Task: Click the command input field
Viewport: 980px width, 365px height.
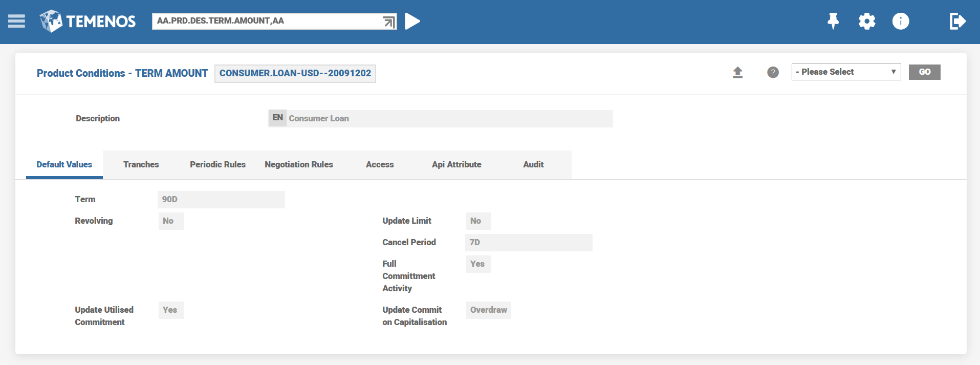Action: pos(266,21)
